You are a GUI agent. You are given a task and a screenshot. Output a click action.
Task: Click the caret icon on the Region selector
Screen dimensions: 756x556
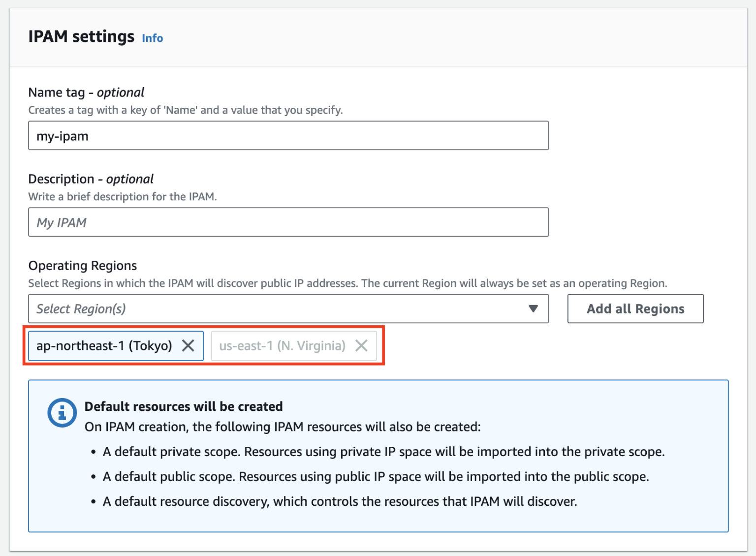point(533,309)
